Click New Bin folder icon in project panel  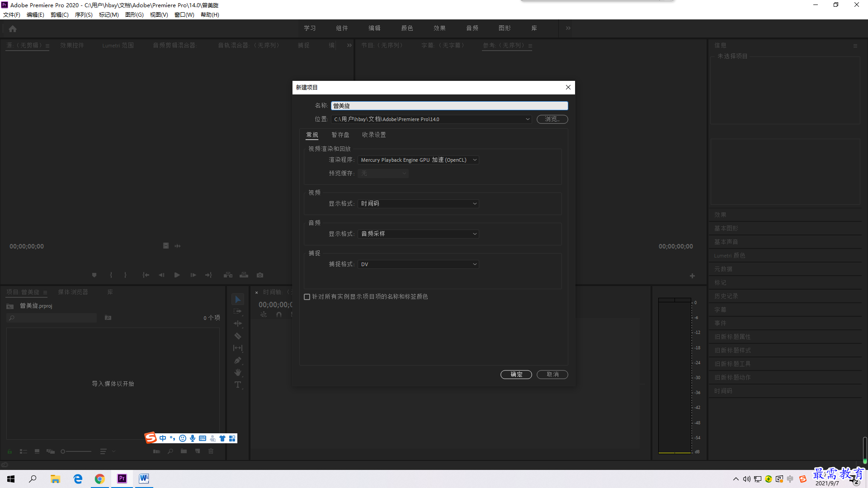[x=184, y=451]
